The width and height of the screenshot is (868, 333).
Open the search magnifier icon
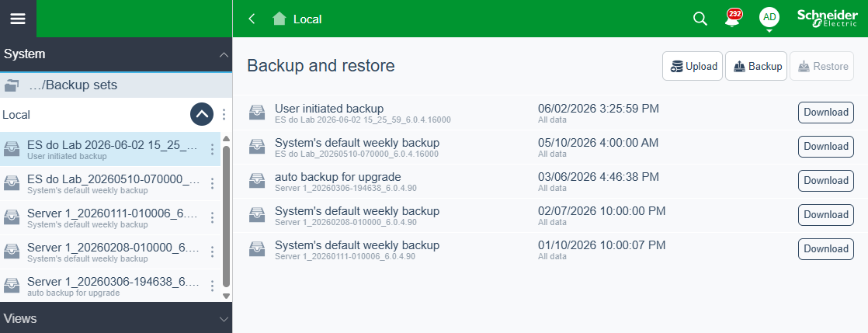pyautogui.click(x=700, y=19)
